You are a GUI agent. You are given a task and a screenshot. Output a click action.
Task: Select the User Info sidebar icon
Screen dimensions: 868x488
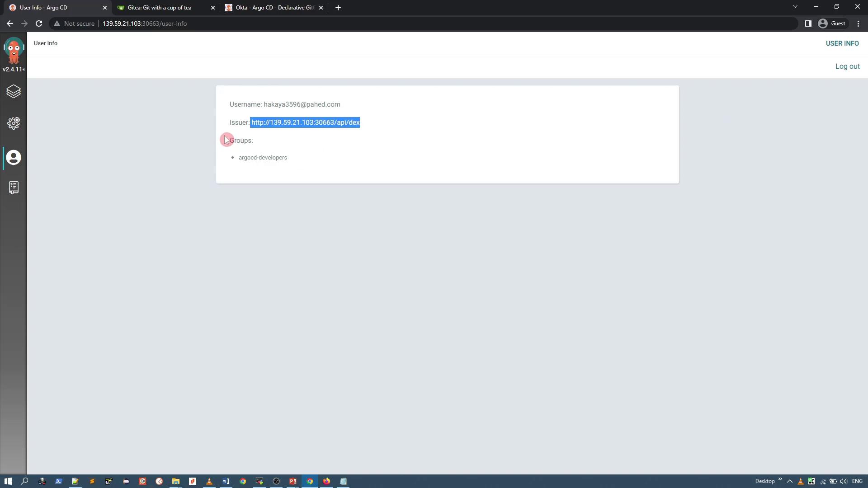pos(14,158)
